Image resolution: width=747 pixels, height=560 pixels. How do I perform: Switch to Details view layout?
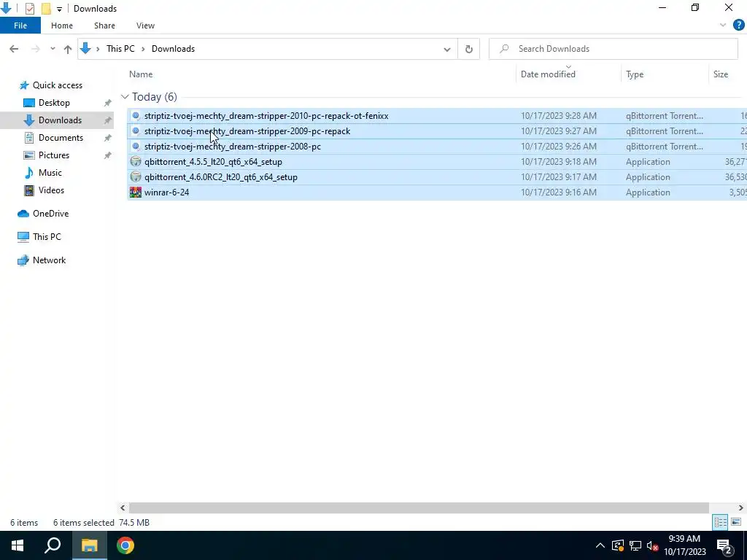tap(720, 522)
